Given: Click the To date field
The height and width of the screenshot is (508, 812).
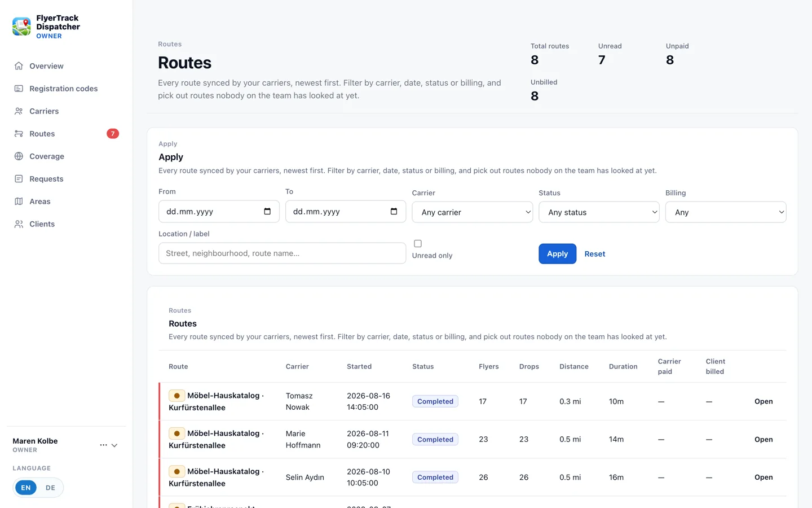Looking at the screenshot, I should click(346, 212).
